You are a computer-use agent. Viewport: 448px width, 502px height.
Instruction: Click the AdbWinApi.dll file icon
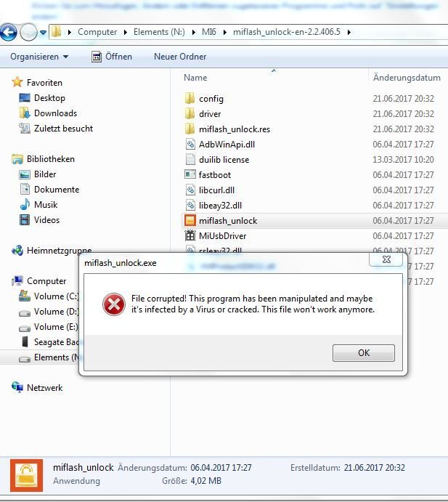click(190, 145)
